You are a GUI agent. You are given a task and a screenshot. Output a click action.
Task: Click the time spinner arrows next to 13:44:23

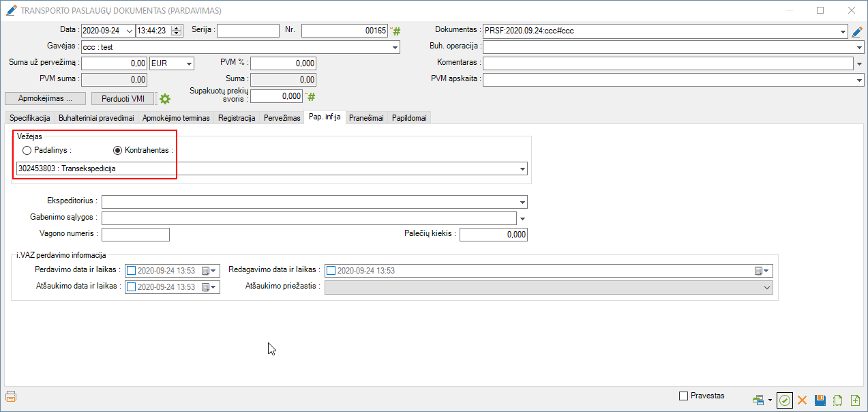(177, 31)
